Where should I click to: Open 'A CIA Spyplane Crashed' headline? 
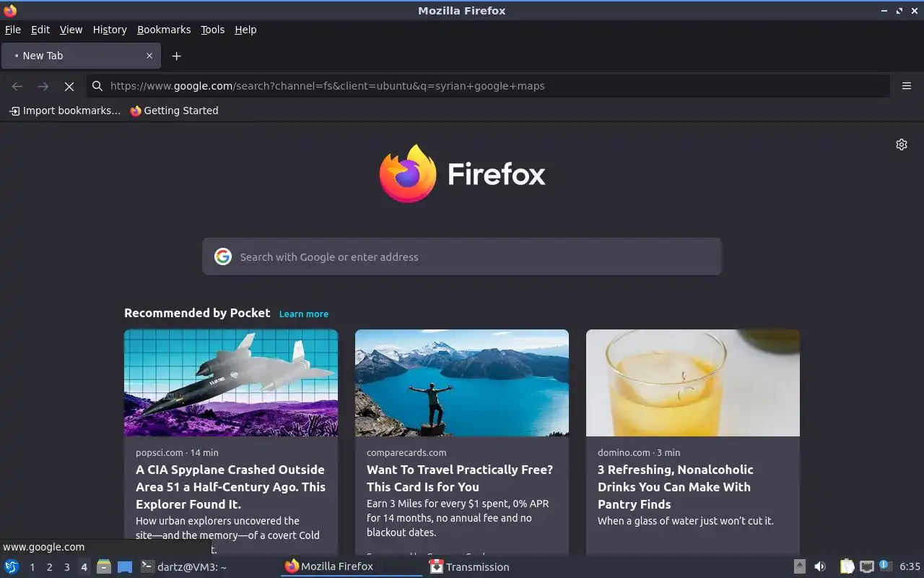coord(231,487)
